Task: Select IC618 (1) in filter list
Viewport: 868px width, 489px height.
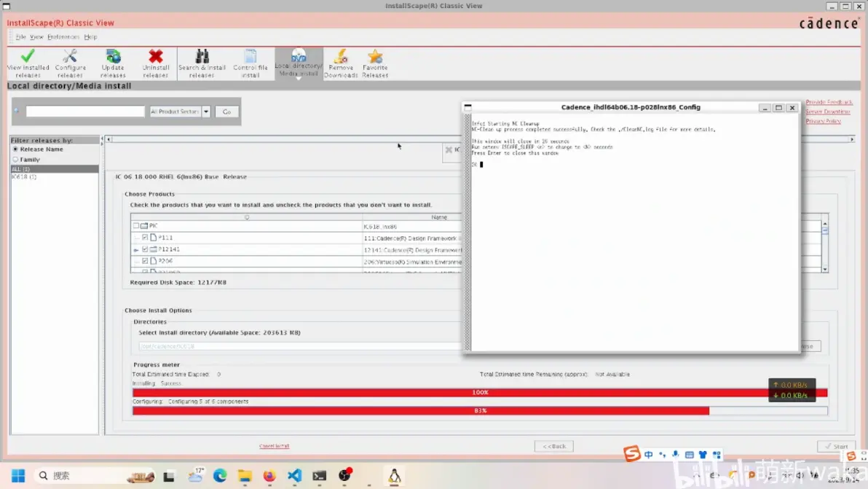Action: (x=24, y=176)
